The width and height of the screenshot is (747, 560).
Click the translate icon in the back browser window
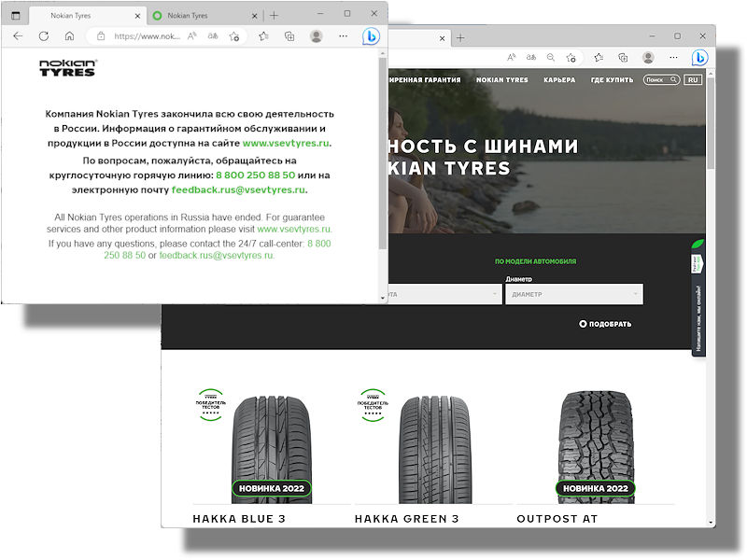531,58
